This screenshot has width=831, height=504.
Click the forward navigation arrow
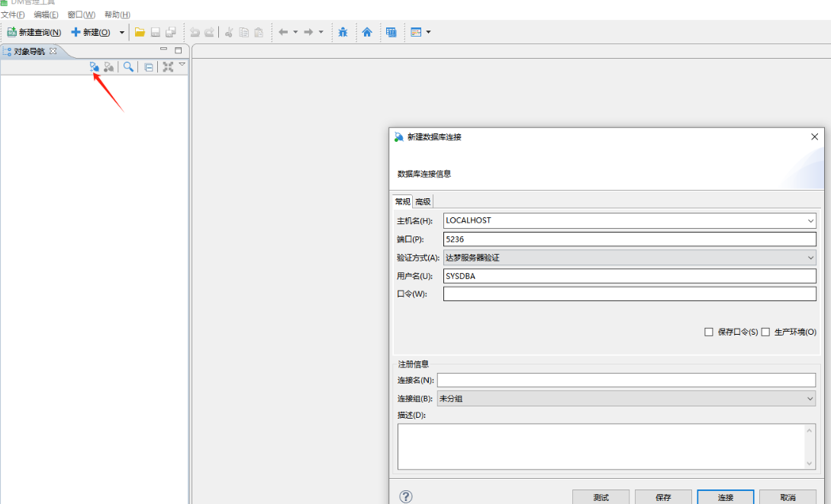(x=308, y=32)
